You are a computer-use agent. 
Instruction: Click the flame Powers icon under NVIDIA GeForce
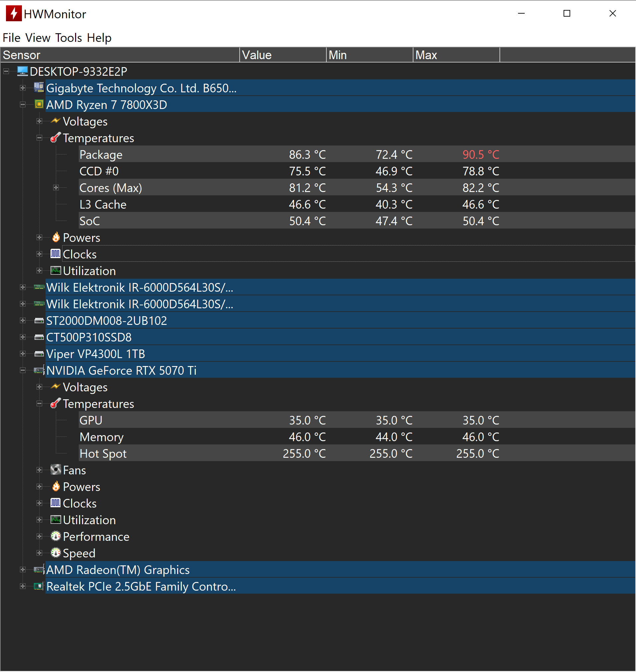[55, 486]
